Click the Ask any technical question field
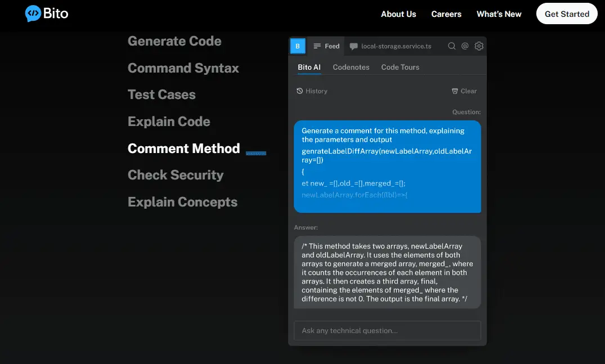Viewport: 605px width, 364px height. [387, 331]
